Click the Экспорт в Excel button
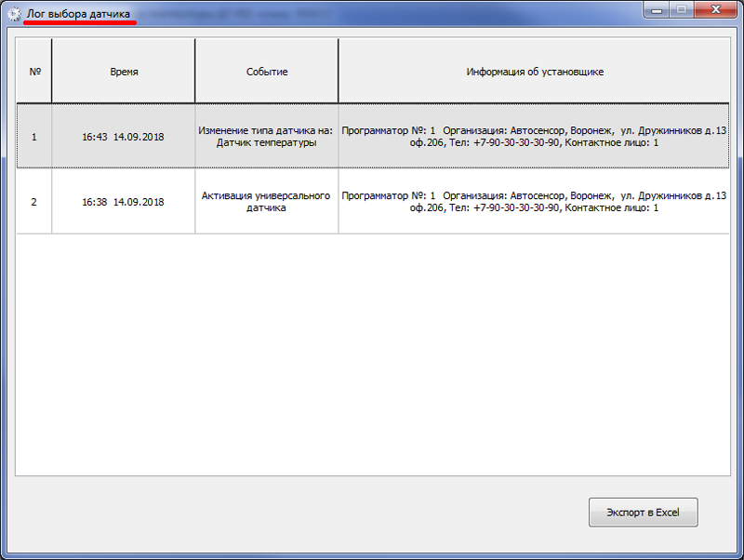Screen dimensions: 744x560 (x=643, y=512)
